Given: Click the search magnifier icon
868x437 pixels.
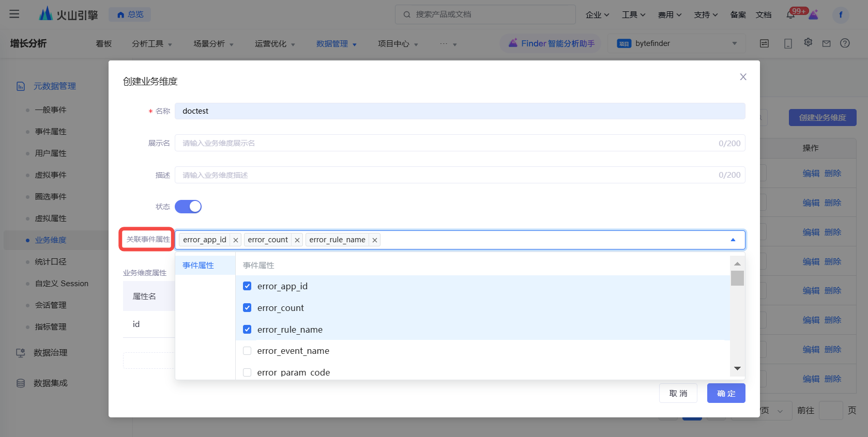Looking at the screenshot, I should click(407, 14).
